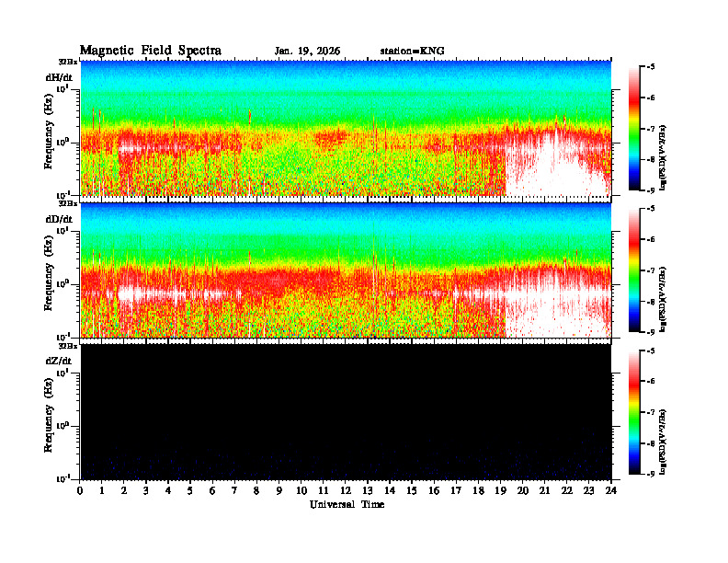Click hour 0 on the time axis
This screenshot has width=728, height=563.
click(x=80, y=491)
